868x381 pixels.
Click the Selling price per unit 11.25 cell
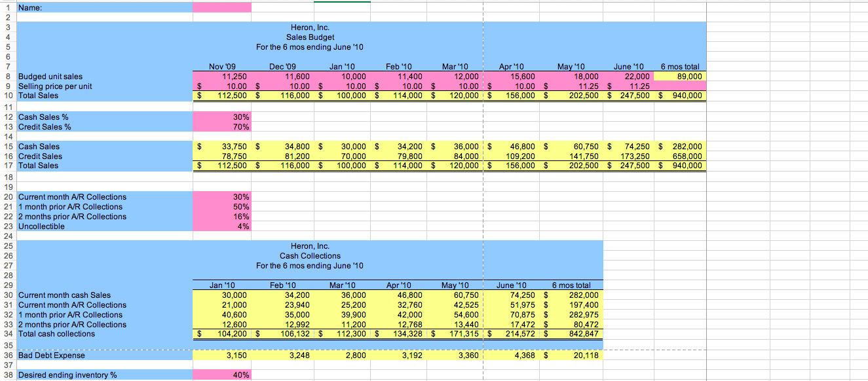588,86
